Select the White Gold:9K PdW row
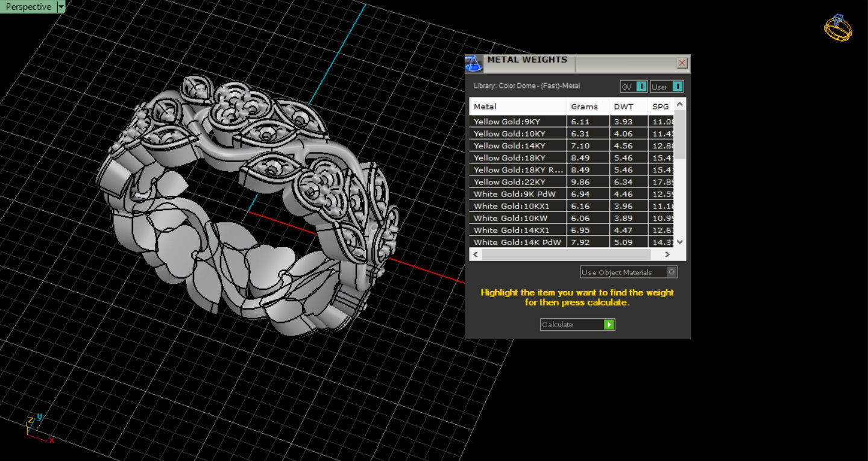This screenshot has width=868, height=461. click(571, 194)
